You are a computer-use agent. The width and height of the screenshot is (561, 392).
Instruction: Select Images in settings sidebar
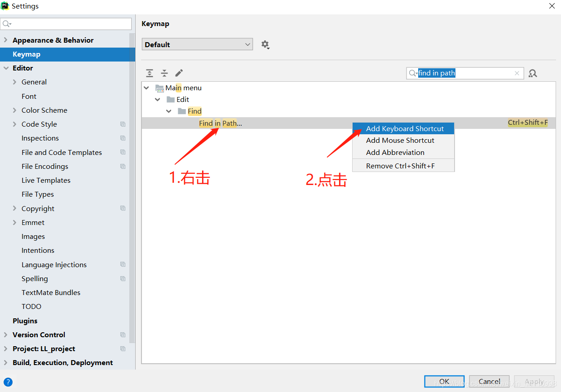click(33, 237)
